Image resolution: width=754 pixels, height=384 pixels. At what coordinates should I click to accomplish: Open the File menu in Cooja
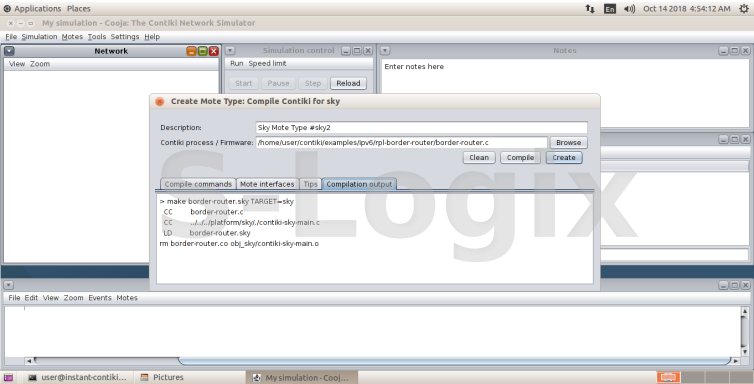11,37
